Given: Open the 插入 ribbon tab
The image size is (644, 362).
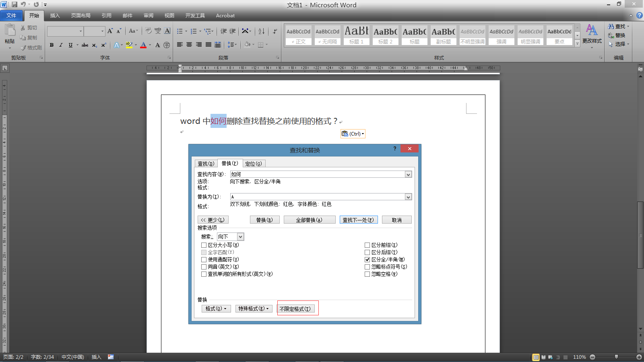Looking at the screenshot, I should click(55, 16).
